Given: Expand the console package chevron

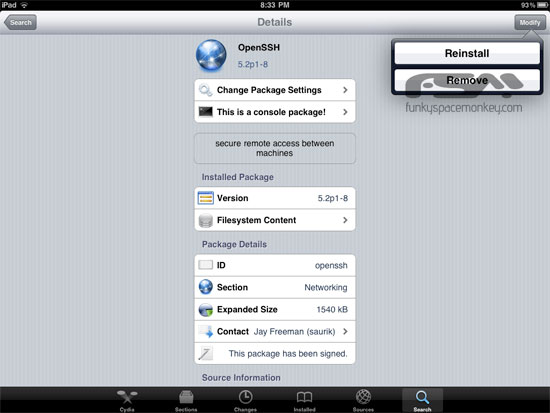Looking at the screenshot, I should 345,112.
